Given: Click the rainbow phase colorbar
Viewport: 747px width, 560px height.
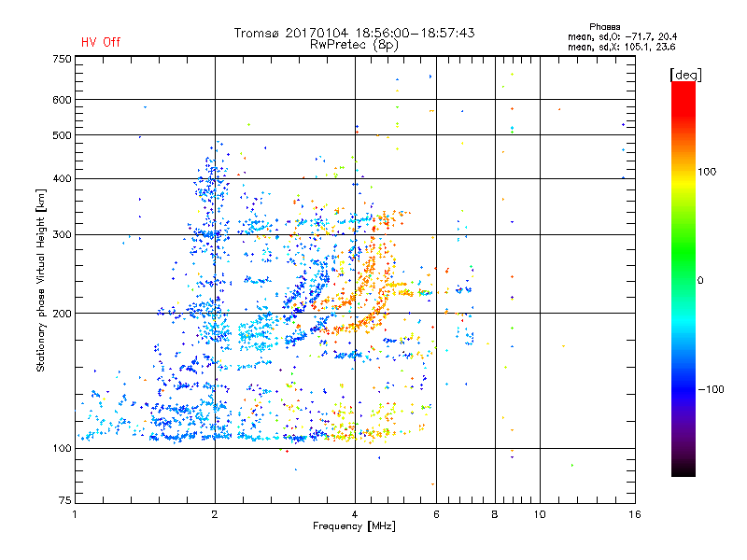Looking at the screenshot, I should click(x=684, y=279).
